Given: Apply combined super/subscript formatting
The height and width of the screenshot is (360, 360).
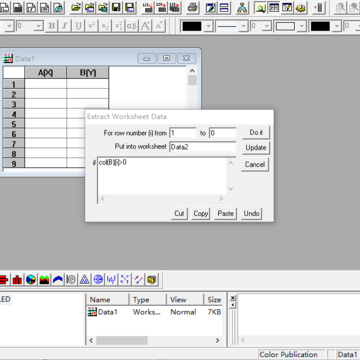Looking at the screenshot, I should 118,26.
